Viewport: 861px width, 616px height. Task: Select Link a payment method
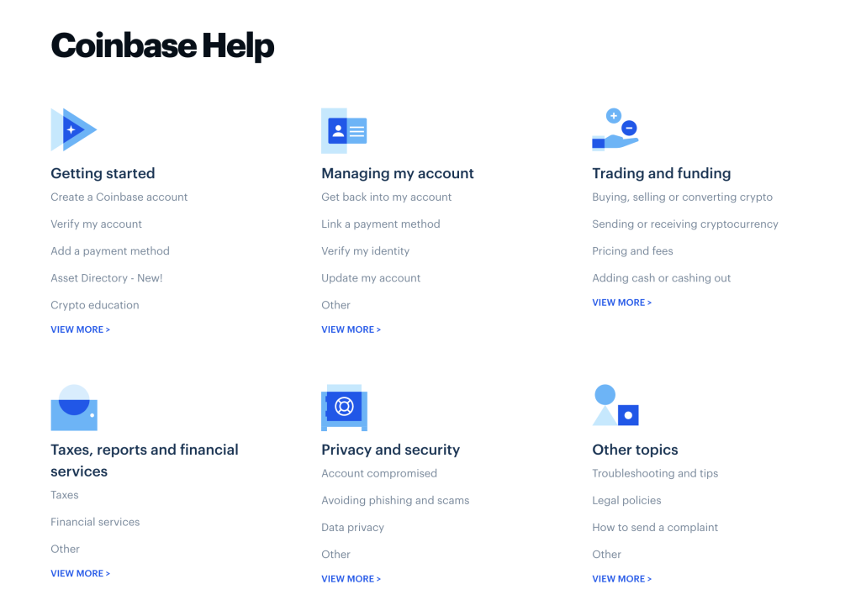pyautogui.click(x=381, y=224)
